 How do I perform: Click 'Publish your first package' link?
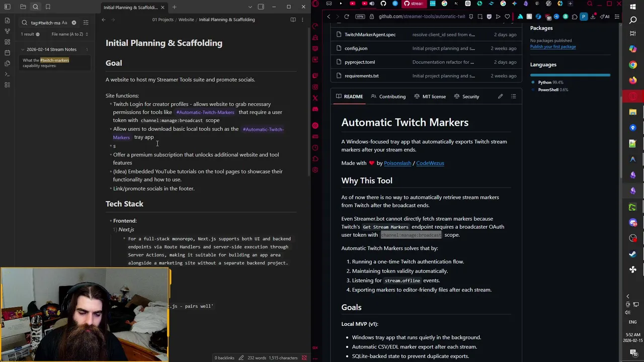coord(552,47)
